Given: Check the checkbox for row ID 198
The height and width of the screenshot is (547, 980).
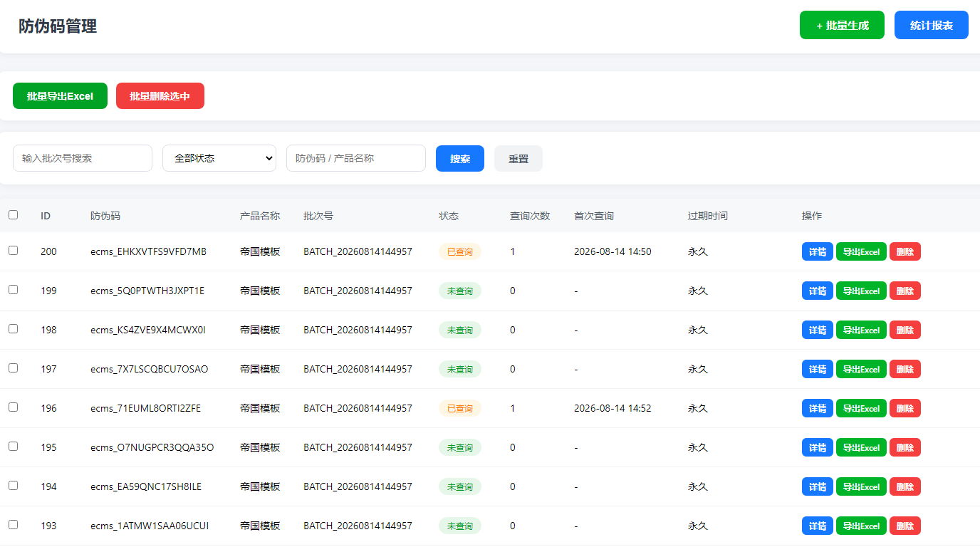Looking at the screenshot, I should (13, 329).
